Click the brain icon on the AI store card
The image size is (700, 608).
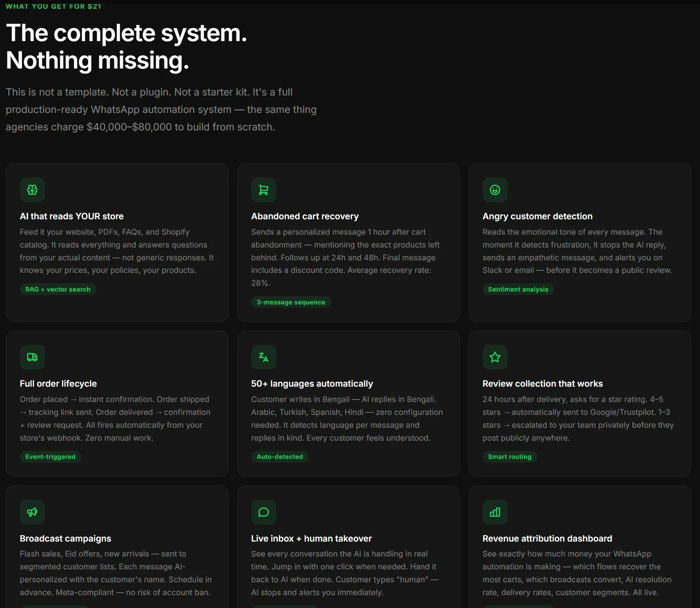32,190
